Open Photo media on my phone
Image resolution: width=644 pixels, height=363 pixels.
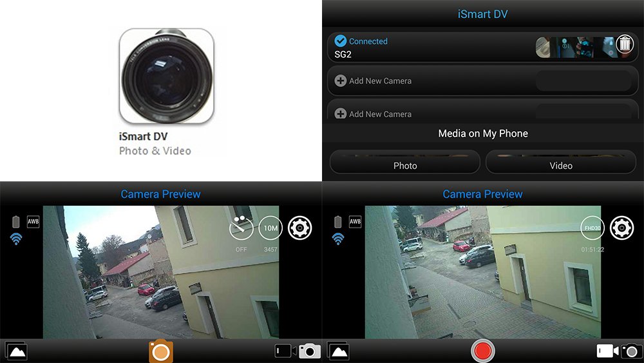tap(405, 162)
